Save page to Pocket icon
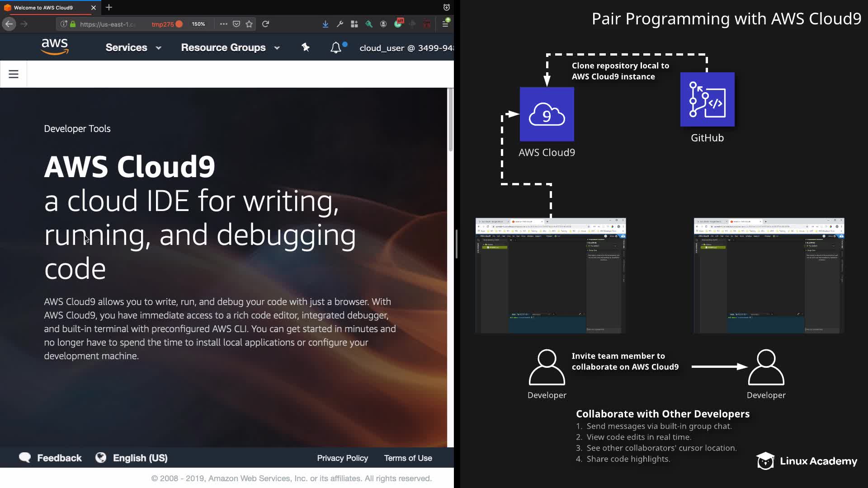The width and height of the screenshot is (868, 488). click(236, 24)
